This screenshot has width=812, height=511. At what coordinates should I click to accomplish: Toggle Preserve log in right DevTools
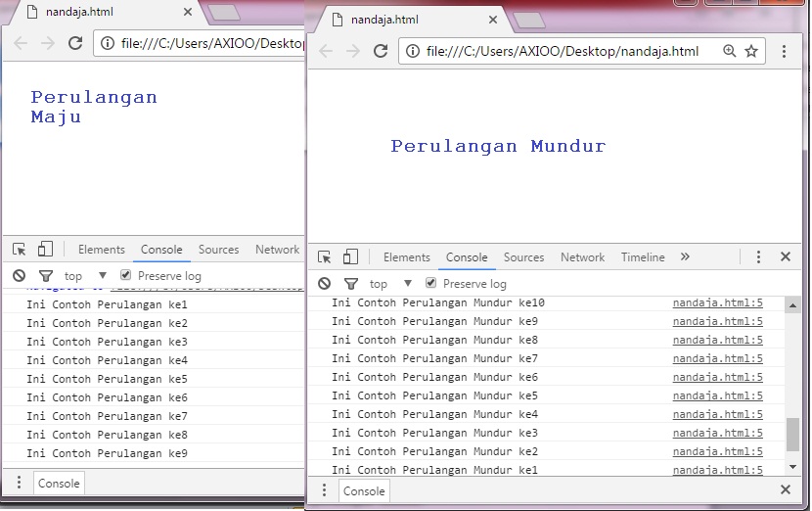[x=430, y=283]
